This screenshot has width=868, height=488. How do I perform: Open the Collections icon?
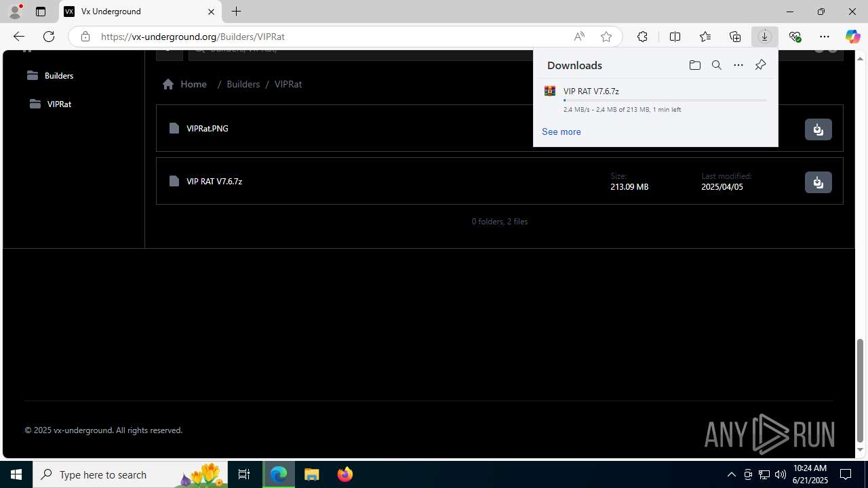[735, 37]
